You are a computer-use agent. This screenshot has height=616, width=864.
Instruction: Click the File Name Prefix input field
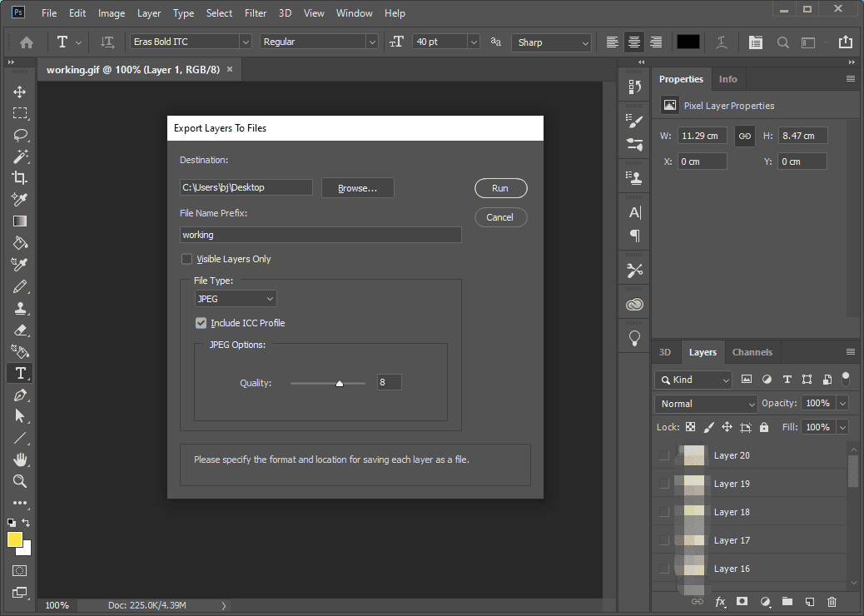click(320, 235)
